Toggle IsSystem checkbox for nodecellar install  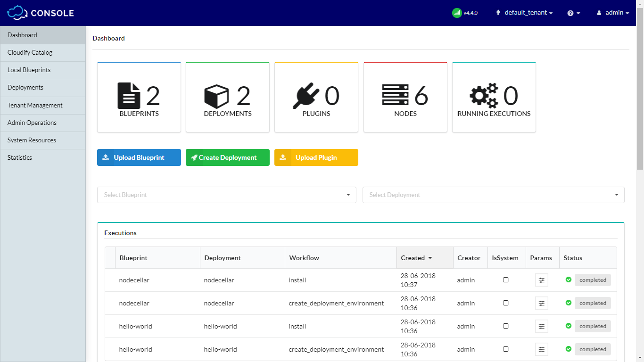[x=506, y=280]
